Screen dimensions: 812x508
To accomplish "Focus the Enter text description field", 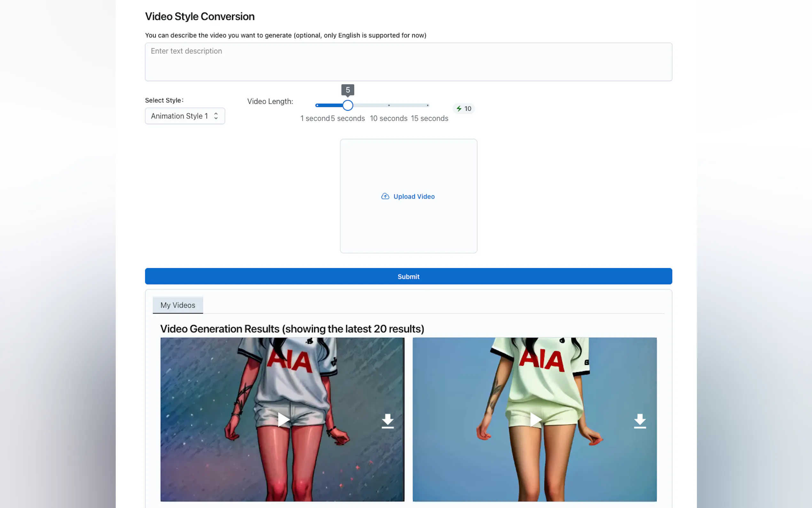I will pos(408,62).
